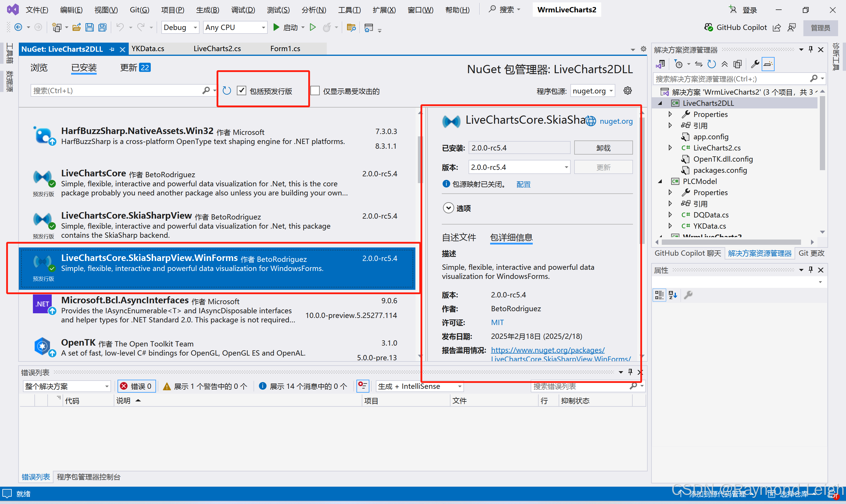Click the GitHub Copilot icon
The width and height of the screenshot is (846, 504).
coord(708,28)
